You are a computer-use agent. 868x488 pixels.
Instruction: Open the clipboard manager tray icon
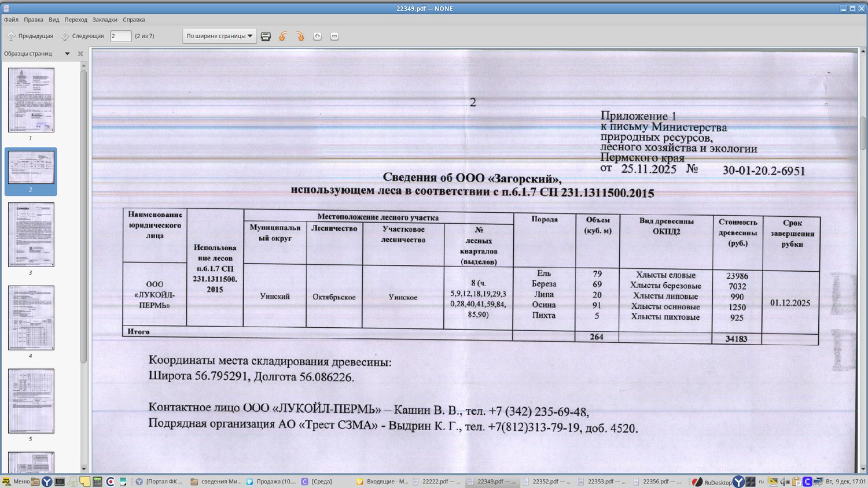(x=796, y=482)
